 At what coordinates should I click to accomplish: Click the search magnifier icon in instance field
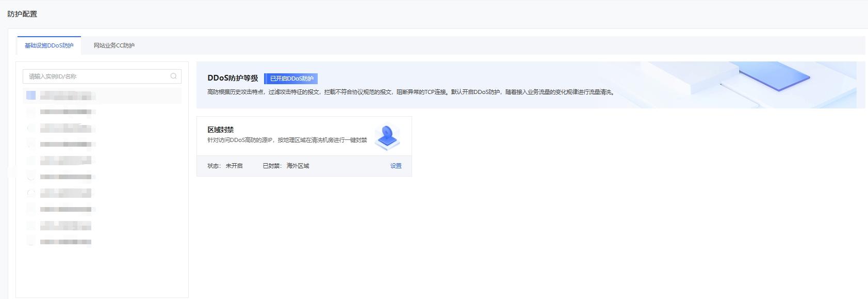point(174,76)
